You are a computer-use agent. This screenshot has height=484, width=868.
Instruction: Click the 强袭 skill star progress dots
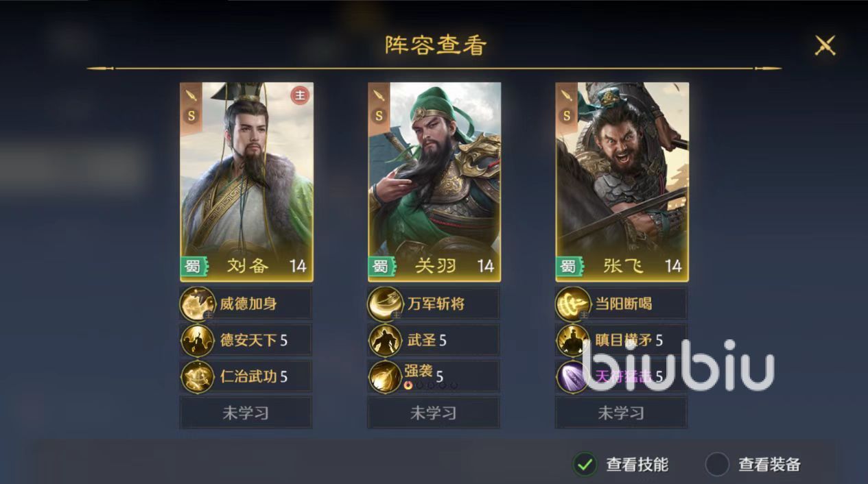[430, 385]
